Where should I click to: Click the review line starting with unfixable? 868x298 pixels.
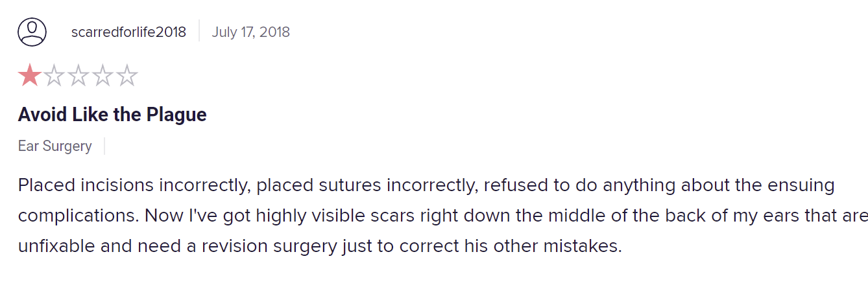coord(320,246)
